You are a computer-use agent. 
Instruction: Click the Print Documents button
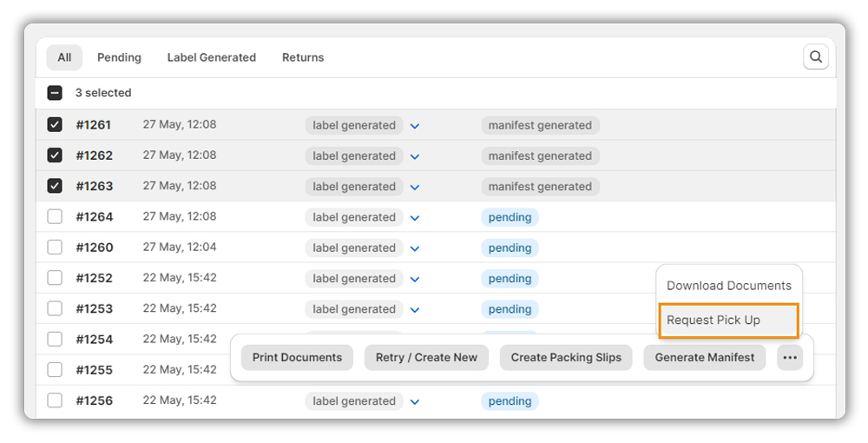(x=297, y=358)
